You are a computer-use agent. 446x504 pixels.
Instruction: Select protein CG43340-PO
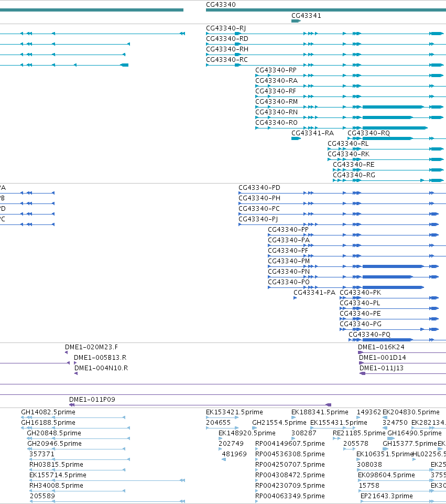289,282
